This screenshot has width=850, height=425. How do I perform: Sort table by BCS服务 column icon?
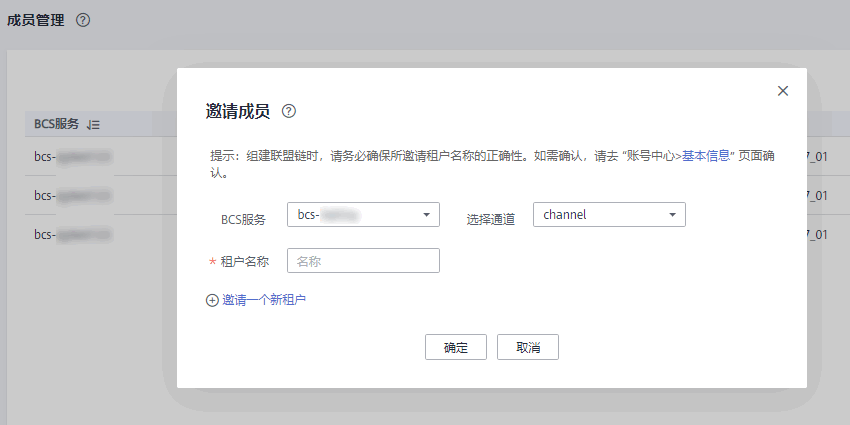93,125
